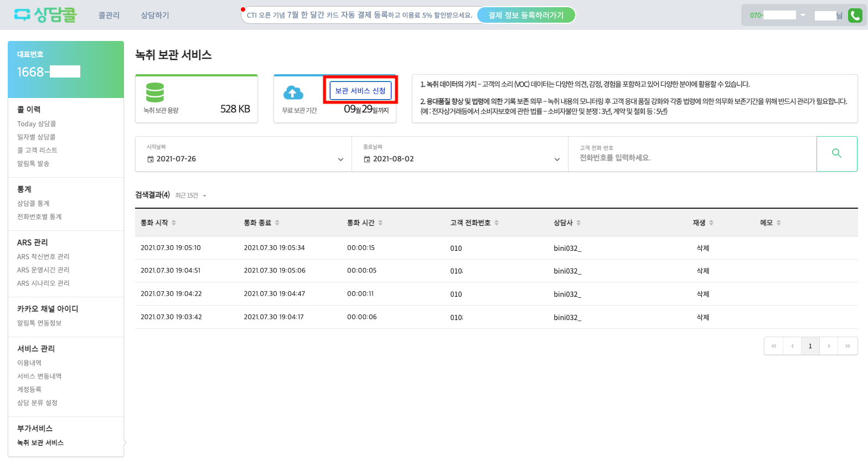Open the 상담하기 top menu

point(155,16)
